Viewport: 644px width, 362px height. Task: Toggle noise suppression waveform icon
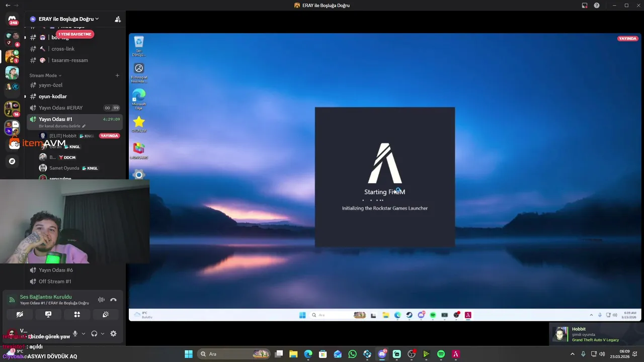click(101, 300)
